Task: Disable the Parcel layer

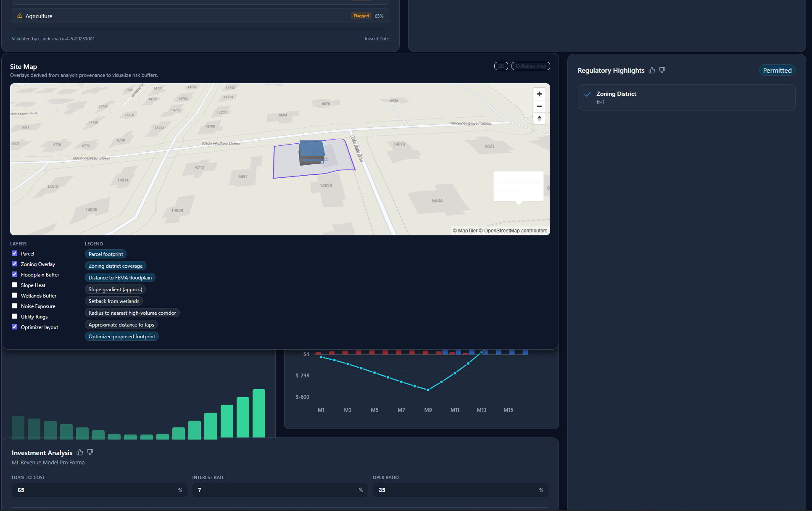Action: tap(14, 253)
